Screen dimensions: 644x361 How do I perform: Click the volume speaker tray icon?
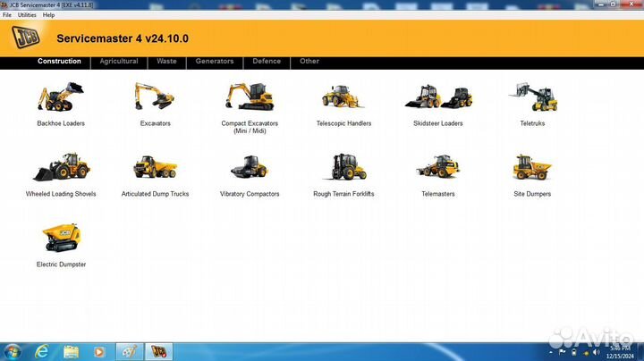click(597, 352)
